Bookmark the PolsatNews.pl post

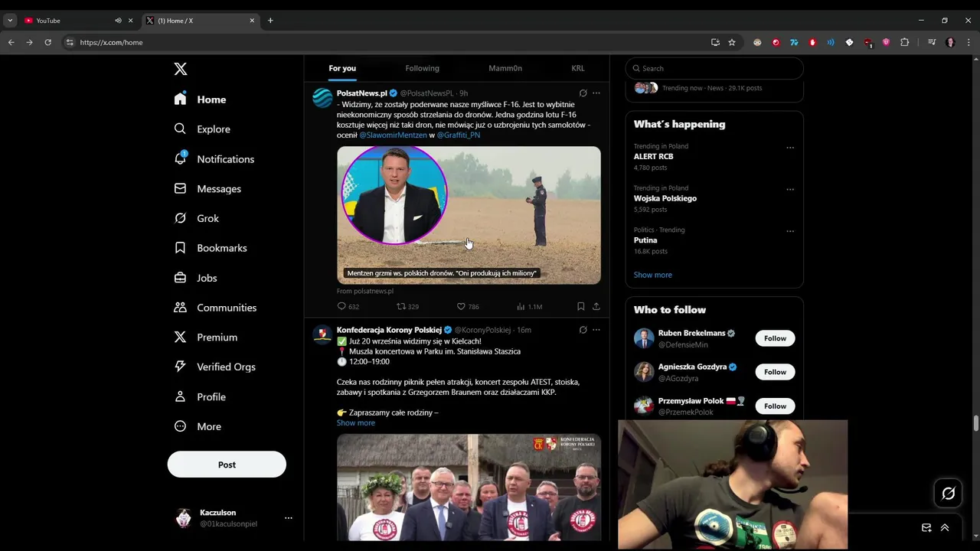point(580,306)
